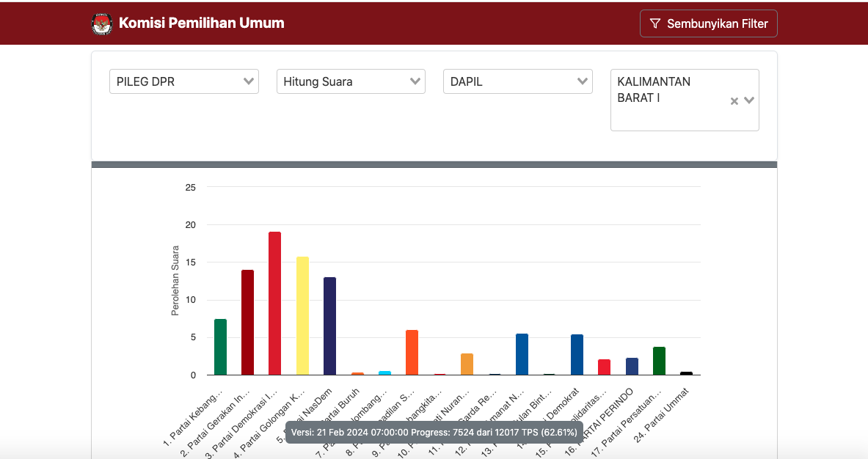Open the PILEG DPR election type dropdown
The height and width of the screenshot is (459, 868).
[x=176, y=81]
